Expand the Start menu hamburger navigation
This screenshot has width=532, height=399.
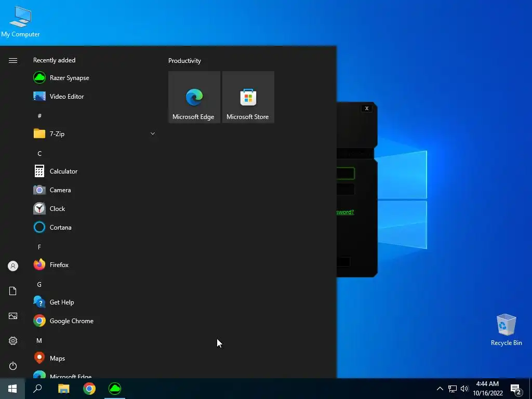coord(13,60)
